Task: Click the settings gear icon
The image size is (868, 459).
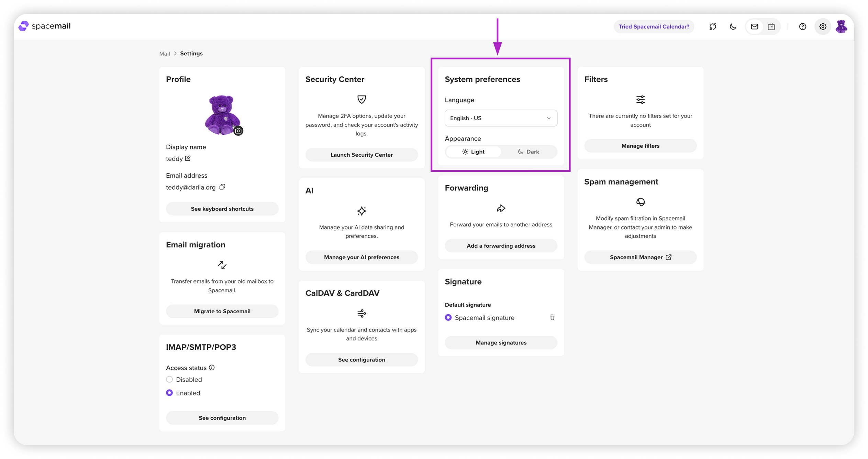Action: 823,26
